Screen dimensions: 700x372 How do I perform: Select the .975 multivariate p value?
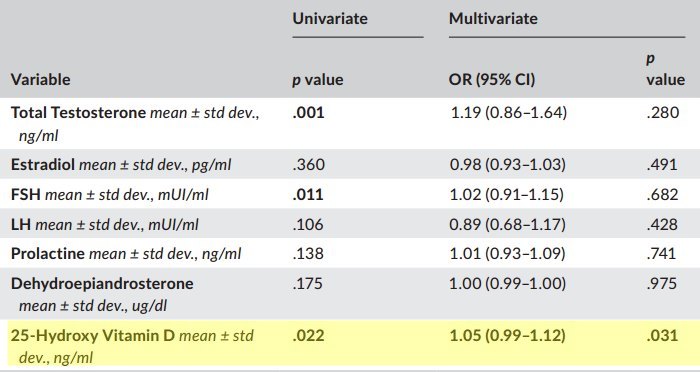(x=662, y=284)
